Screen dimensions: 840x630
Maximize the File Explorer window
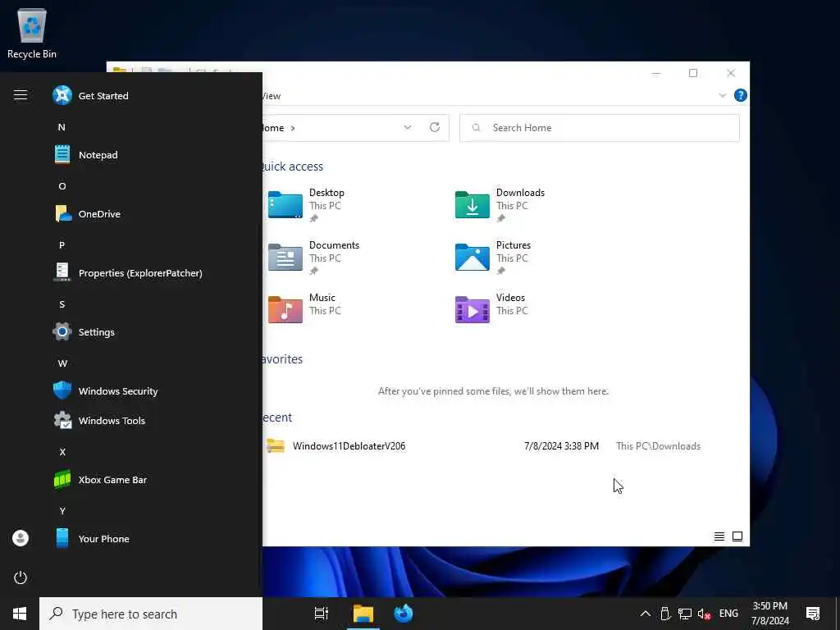click(693, 73)
